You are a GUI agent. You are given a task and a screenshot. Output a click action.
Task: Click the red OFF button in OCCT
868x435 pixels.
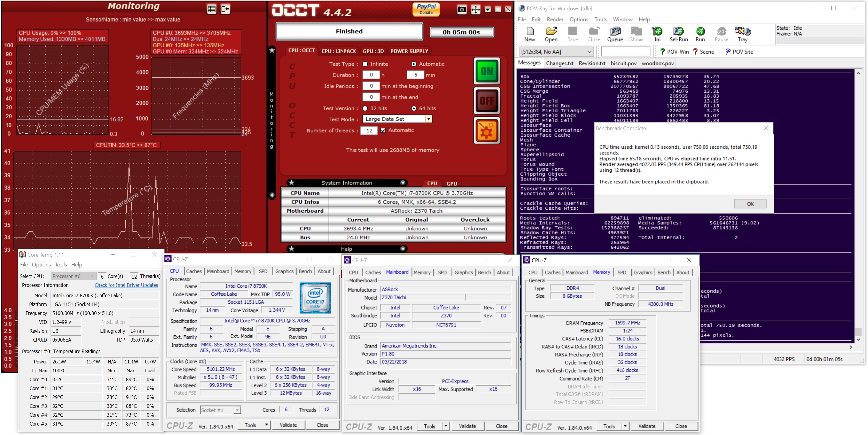487,101
